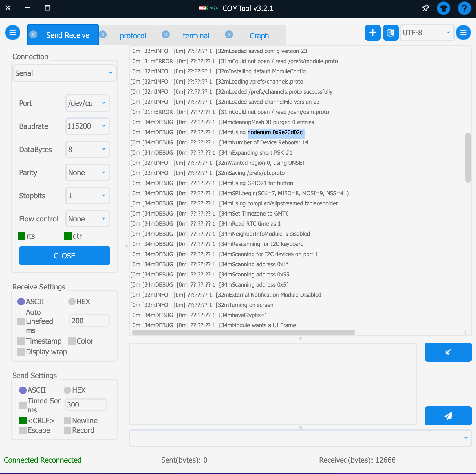Image resolution: width=476 pixels, height=474 pixels.
Task: Expand the Parity dropdown
Action: (87, 173)
